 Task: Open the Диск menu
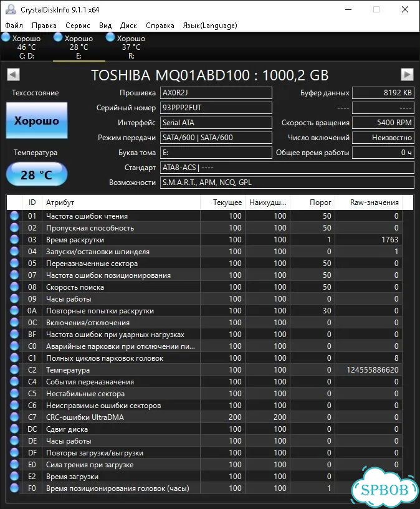point(128,26)
